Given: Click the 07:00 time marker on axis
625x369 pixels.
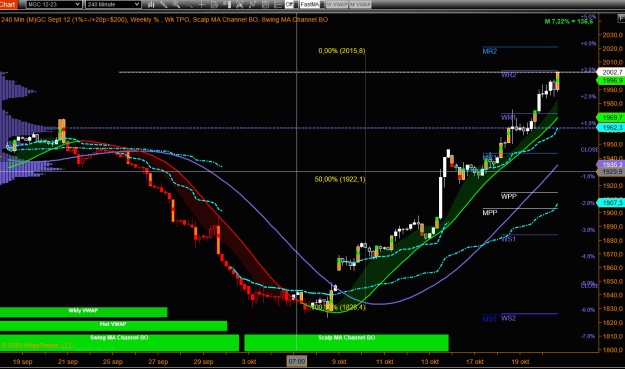Looking at the screenshot, I should (x=297, y=361).
